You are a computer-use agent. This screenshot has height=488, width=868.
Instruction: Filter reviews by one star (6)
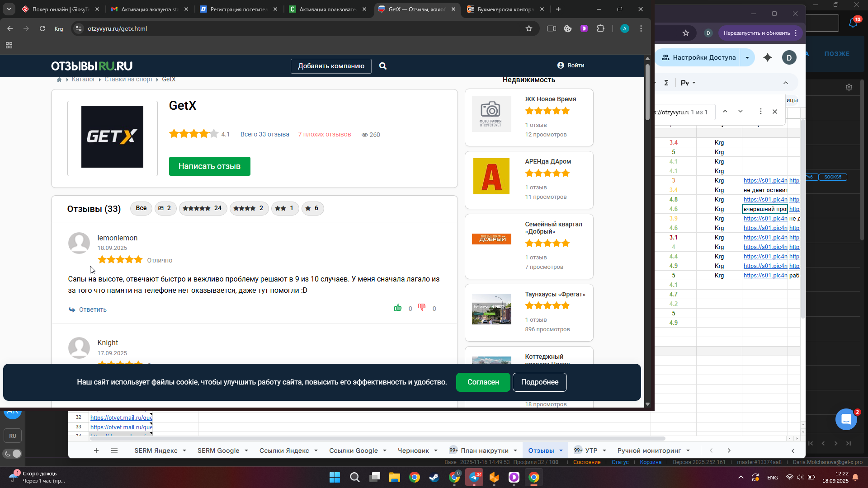312,208
